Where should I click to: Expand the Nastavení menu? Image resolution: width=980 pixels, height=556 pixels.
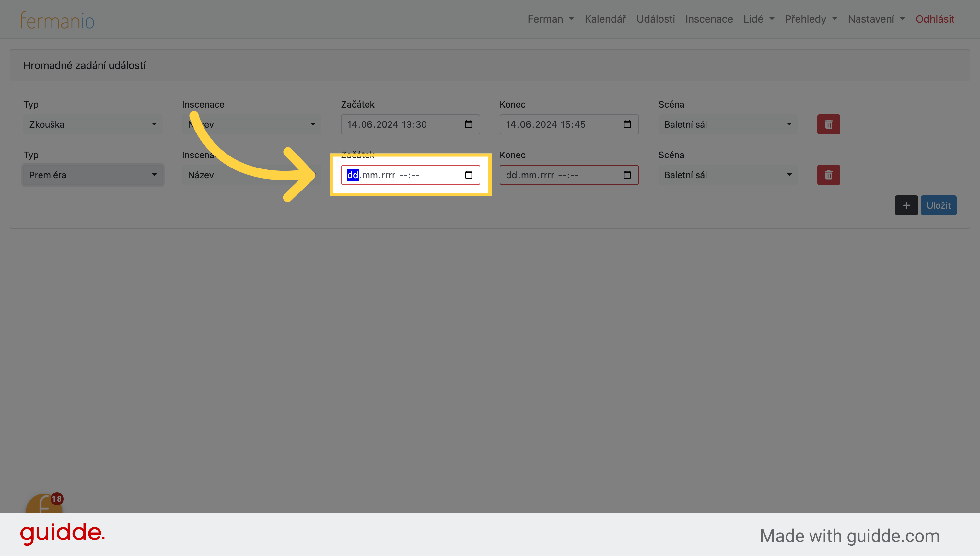[877, 19]
